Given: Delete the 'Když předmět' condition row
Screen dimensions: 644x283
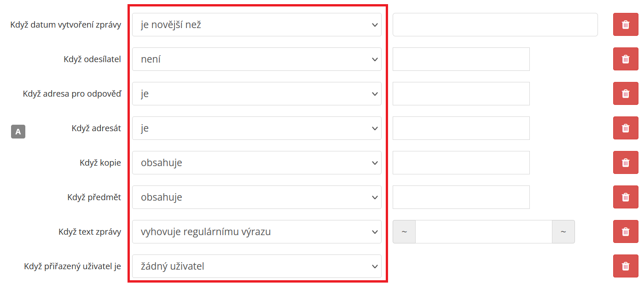Looking at the screenshot, I should (626, 197).
